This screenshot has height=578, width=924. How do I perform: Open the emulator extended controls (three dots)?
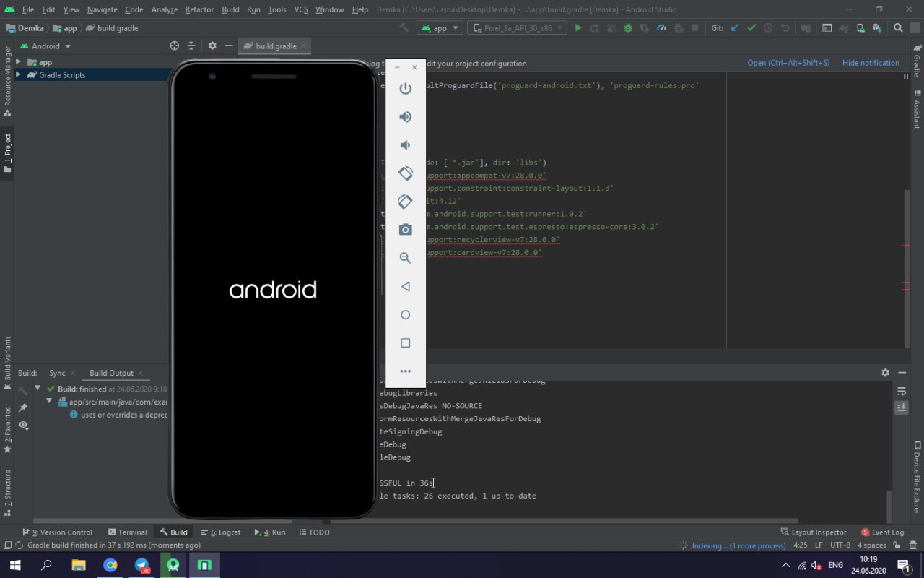click(x=406, y=371)
